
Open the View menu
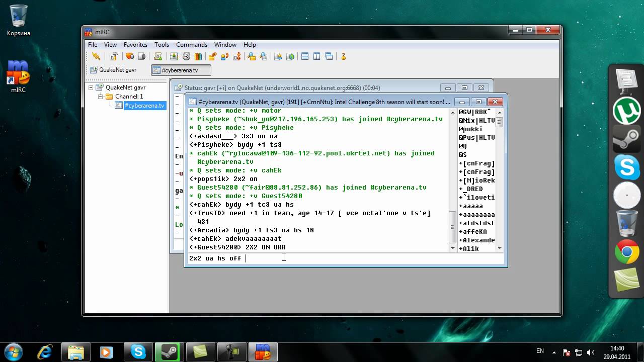point(110,45)
